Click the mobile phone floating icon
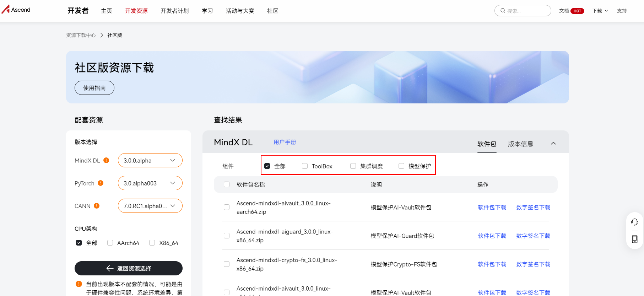Viewport: 644px width, 296px height. (635, 239)
